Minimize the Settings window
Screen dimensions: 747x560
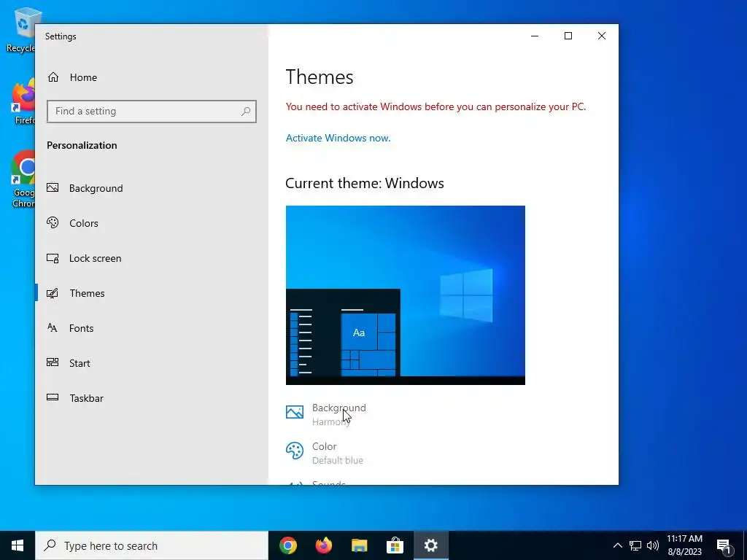click(535, 36)
